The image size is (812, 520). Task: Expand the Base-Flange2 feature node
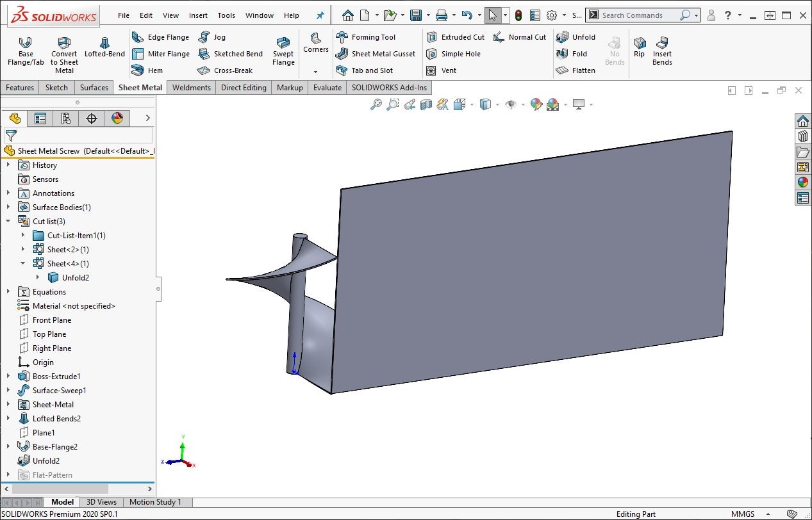coord(8,447)
